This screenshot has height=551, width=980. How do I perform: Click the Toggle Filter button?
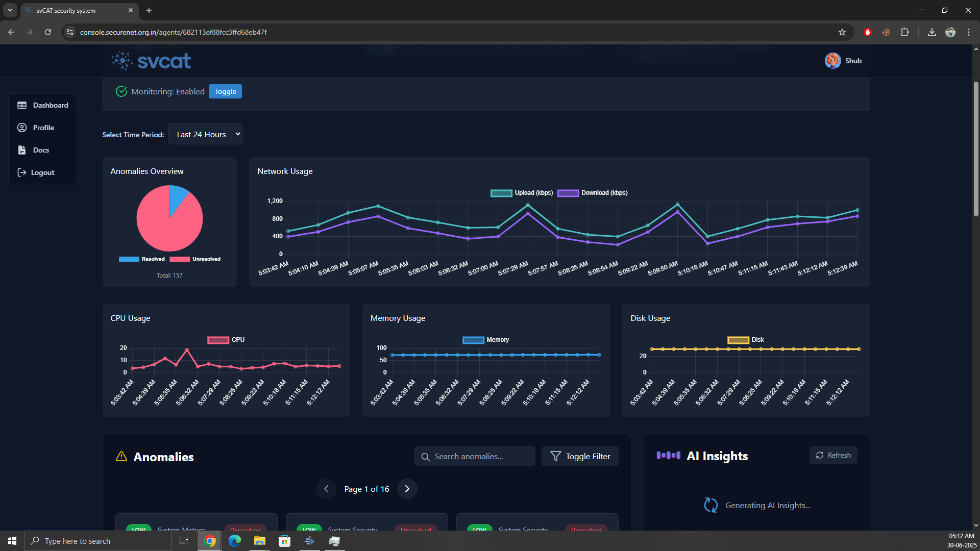tap(580, 456)
